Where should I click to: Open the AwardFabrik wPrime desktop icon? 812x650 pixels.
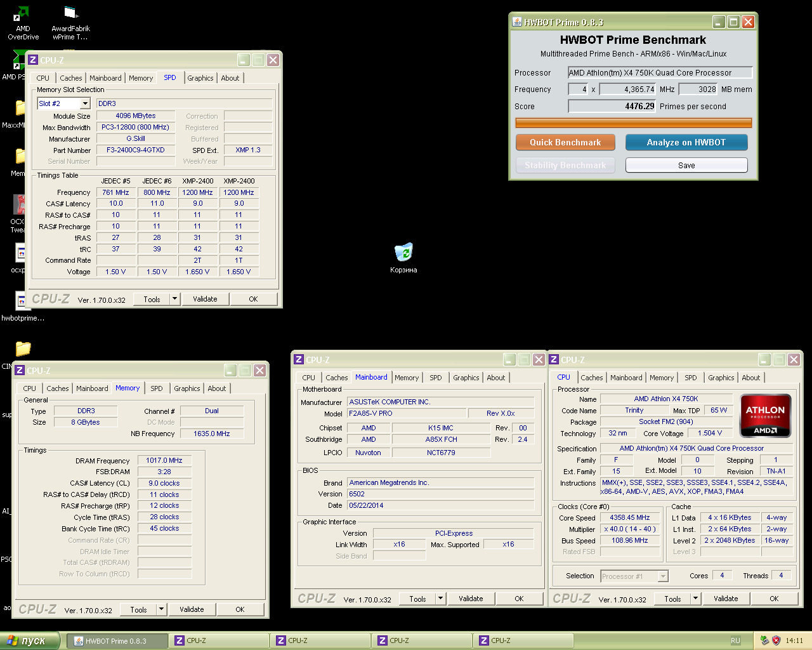(70, 23)
